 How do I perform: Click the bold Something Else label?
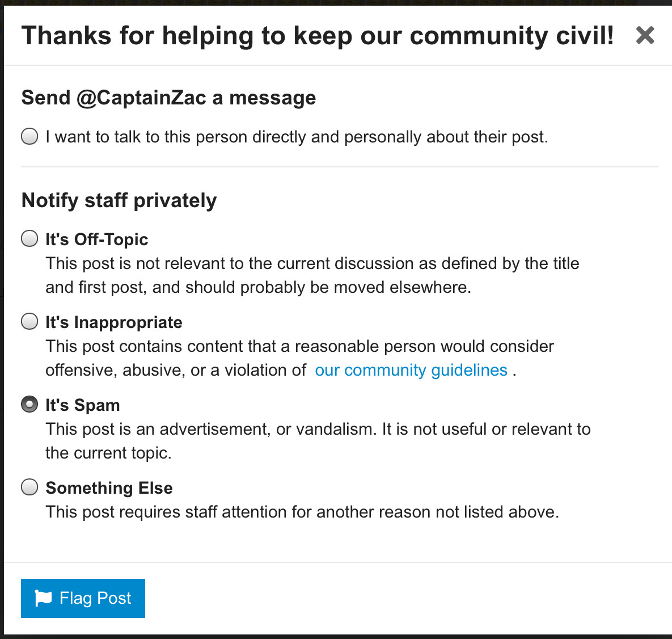click(x=109, y=488)
